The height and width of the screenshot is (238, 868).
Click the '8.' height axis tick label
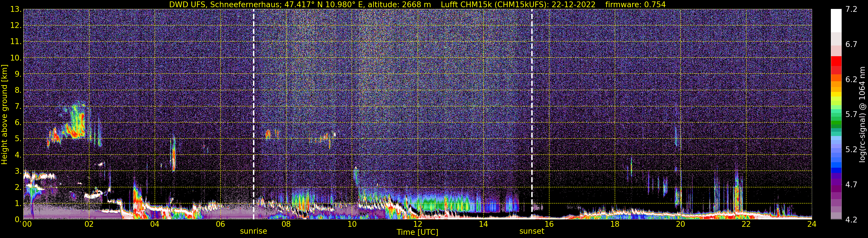18,90
